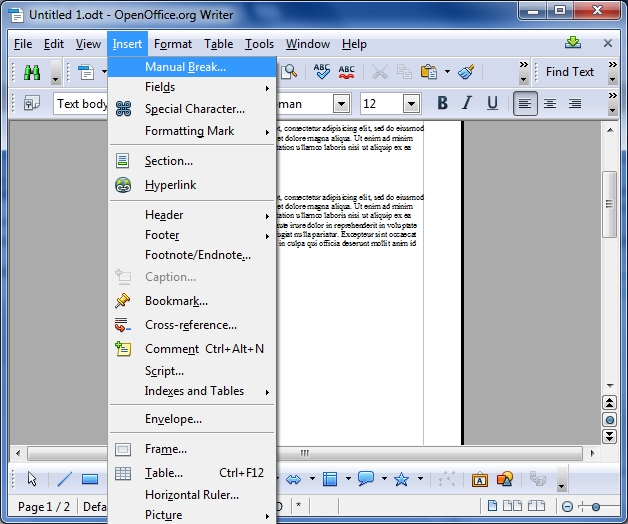Expand the Fields submenu
Screen dimensions: 628x524
click(x=192, y=87)
